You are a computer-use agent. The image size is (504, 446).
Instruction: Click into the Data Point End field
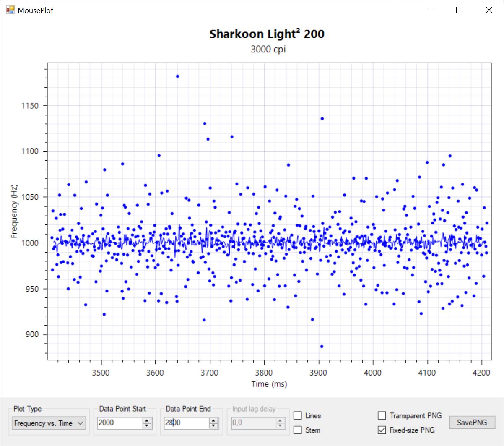coord(187,423)
